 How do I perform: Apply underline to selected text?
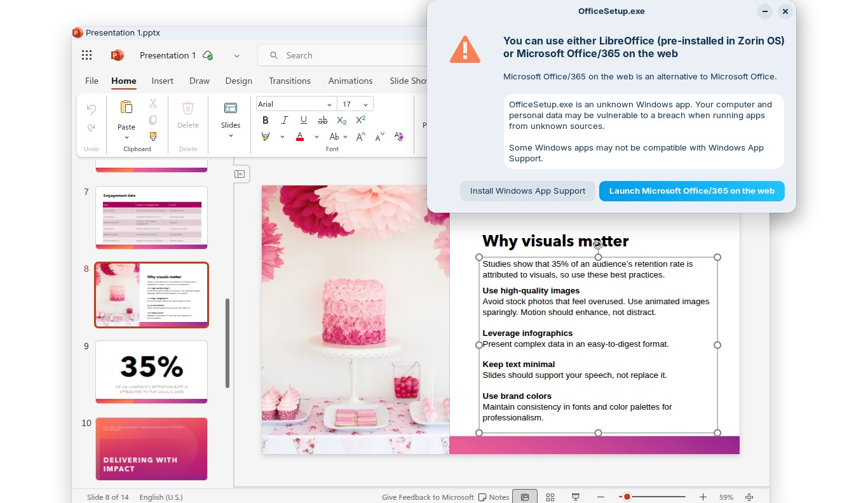[303, 120]
